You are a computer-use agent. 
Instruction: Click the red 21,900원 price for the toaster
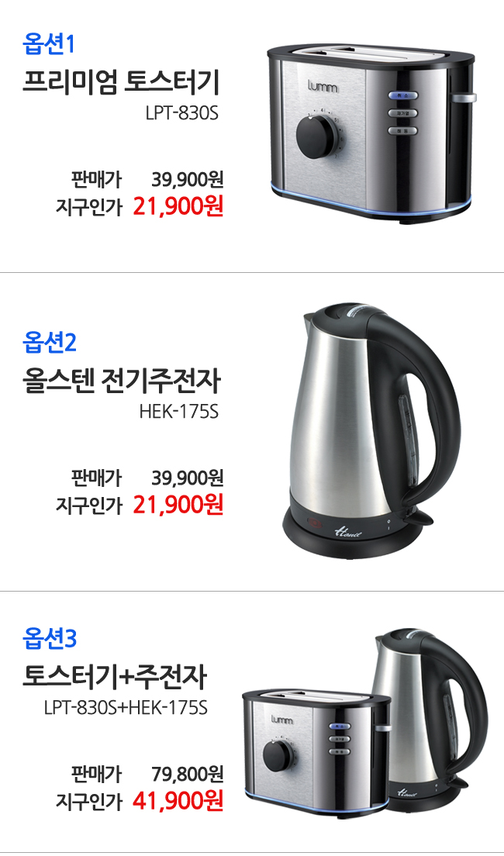click(178, 207)
